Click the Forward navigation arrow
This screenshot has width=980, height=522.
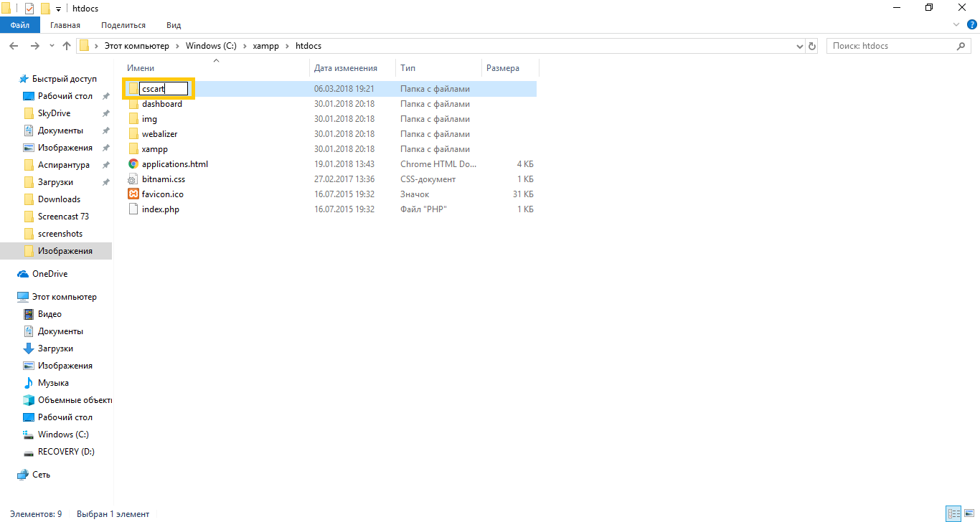(34, 46)
